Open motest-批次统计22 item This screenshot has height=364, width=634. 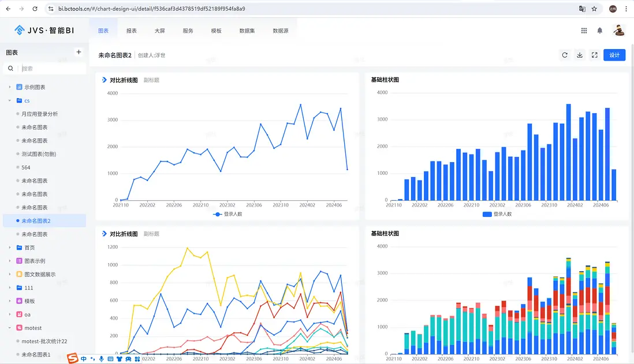[x=44, y=342]
